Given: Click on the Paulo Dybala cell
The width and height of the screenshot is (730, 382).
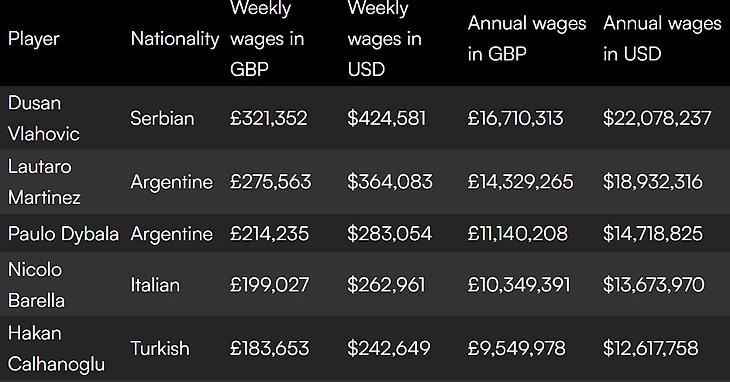Looking at the screenshot, I should pyautogui.click(x=63, y=234).
